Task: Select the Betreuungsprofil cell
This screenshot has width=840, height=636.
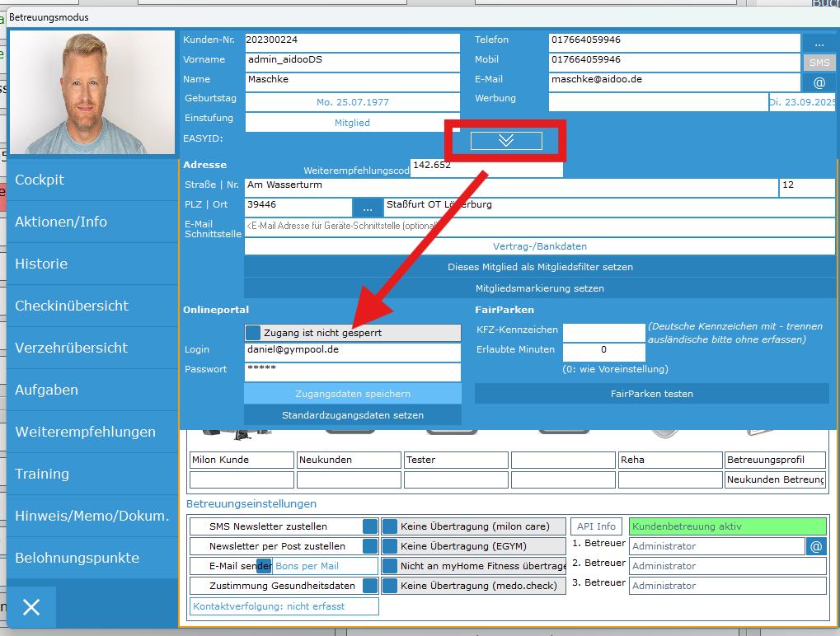Action: pos(775,460)
